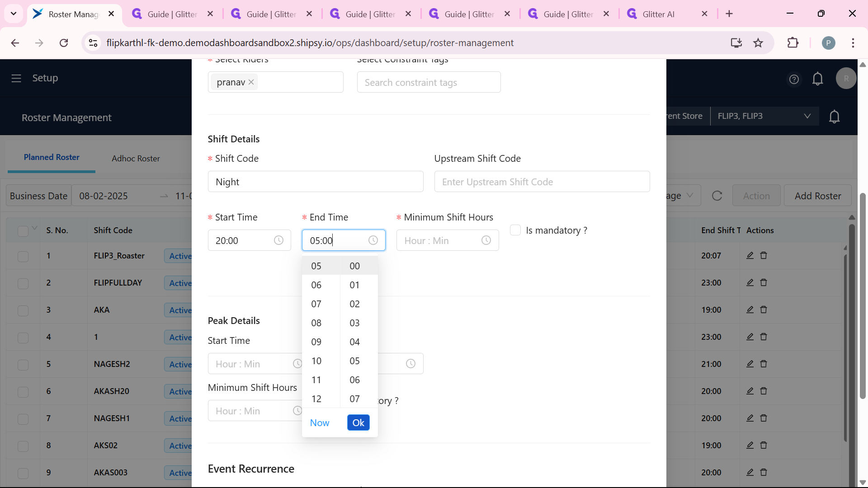Delete the NAGESH2 roster row
868x488 pixels.
[764, 364]
